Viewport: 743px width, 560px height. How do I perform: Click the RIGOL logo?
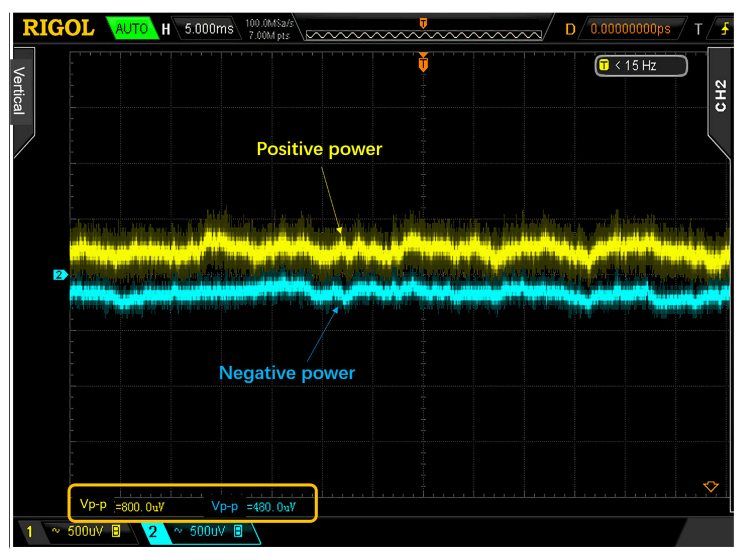pyautogui.click(x=58, y=28)
